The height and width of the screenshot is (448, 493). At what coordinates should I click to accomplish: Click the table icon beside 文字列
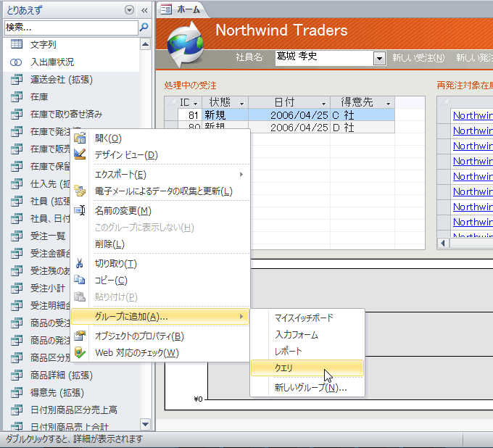point(17,44)
